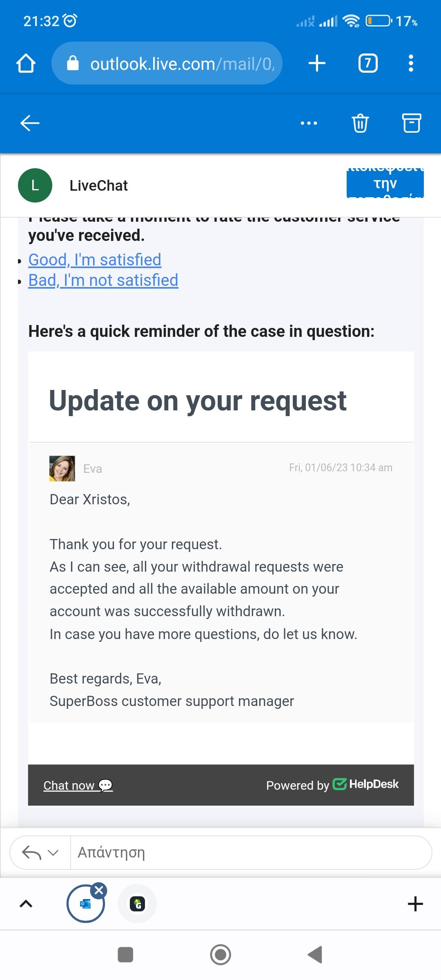Tap the browser home icon
441x980 pixels.
pyautogui.click(x=26, y=64)
